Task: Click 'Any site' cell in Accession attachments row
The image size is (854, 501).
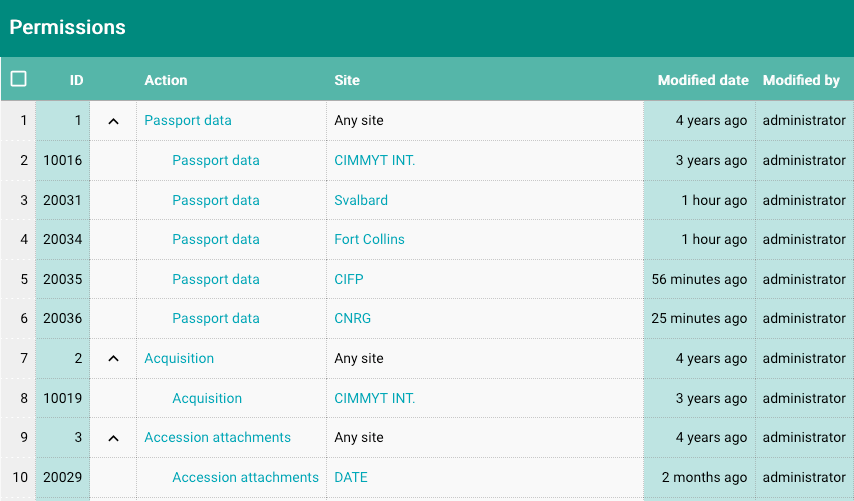Action: coord(485,437)
